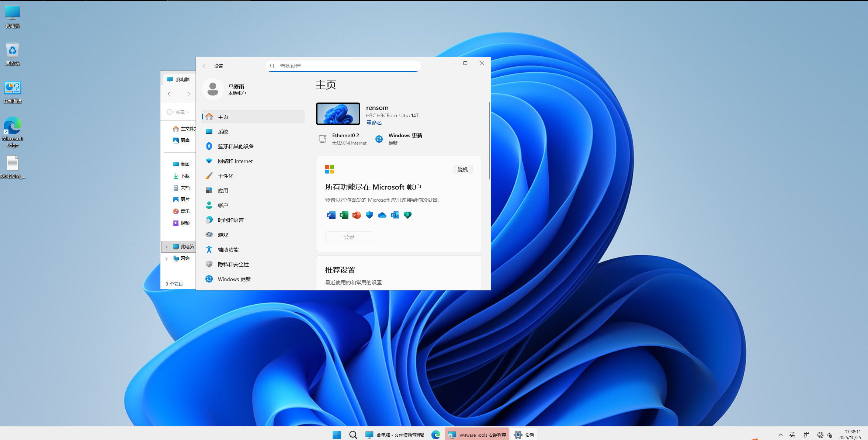868x440 pixels.
Task: Open the Personalization settings page
Action: coord(225,176)
